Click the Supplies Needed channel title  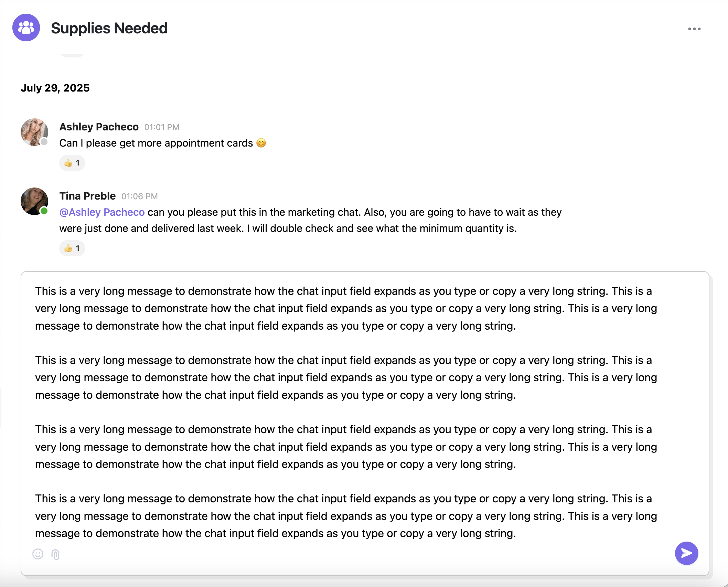click(x=109, y=28)
